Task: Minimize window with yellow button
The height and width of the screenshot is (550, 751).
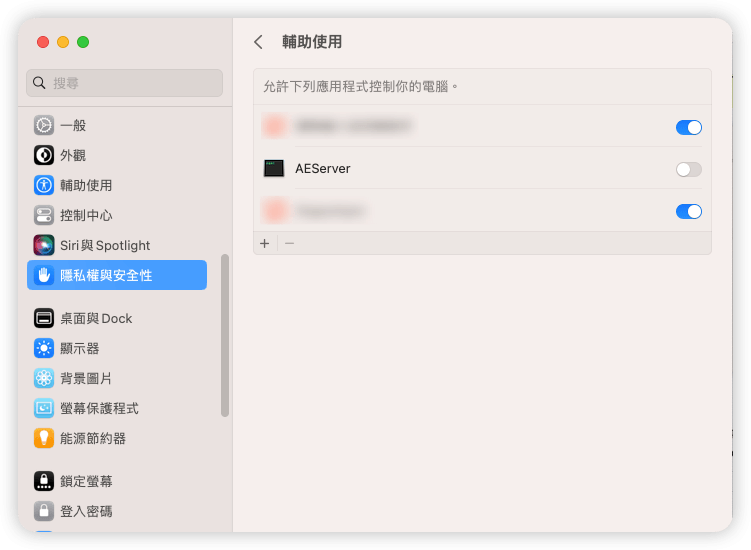Action: pos(63,42)
